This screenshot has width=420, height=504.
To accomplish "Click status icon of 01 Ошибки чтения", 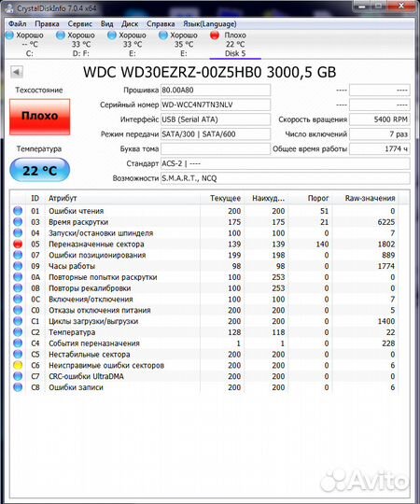I will 18,211.
